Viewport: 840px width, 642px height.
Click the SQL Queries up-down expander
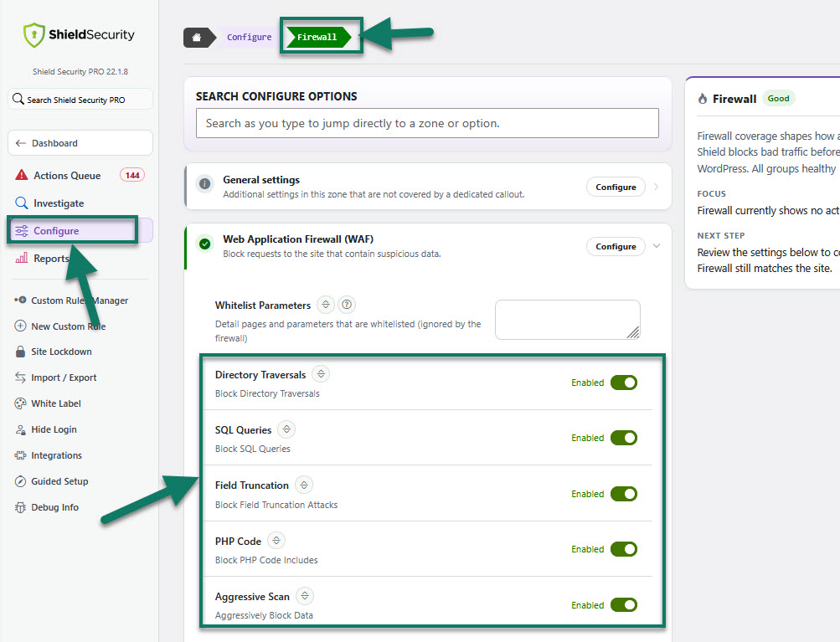[x=286, y=429]
